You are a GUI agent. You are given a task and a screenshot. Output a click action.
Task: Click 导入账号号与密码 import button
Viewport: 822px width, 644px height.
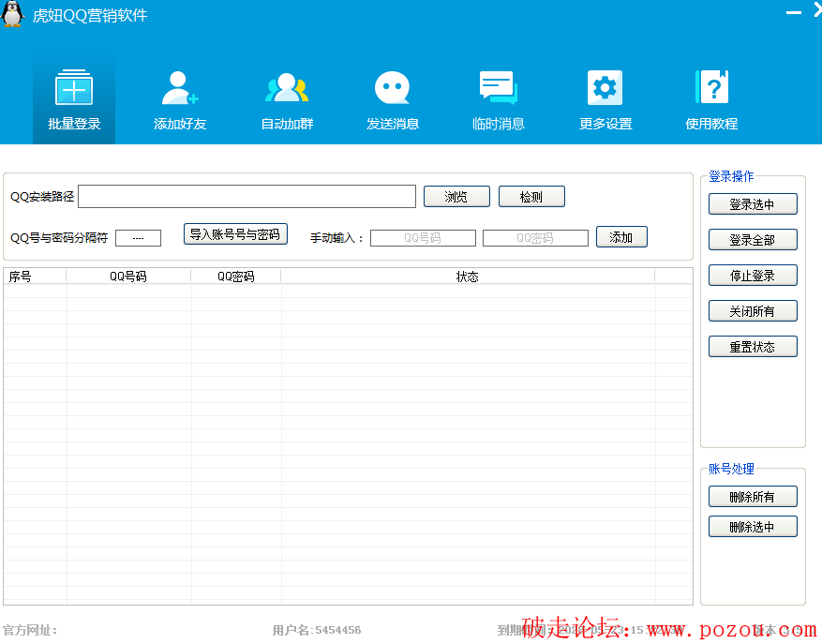(235, 234)
